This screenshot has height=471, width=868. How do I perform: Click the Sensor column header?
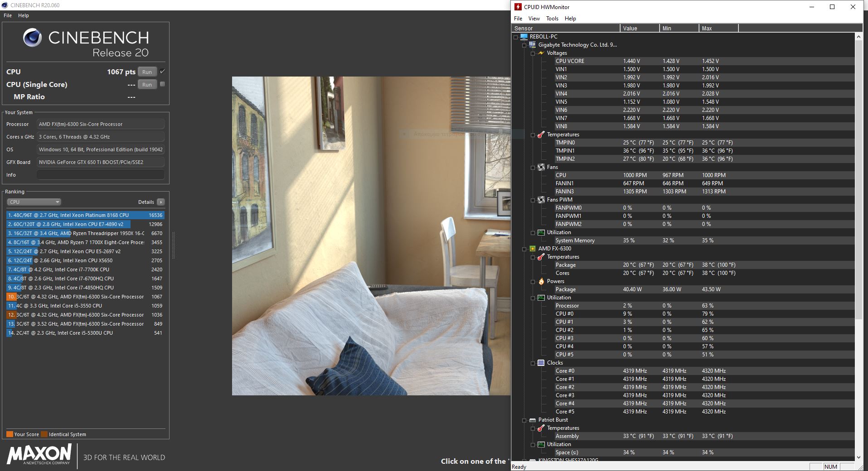[566, 28]
